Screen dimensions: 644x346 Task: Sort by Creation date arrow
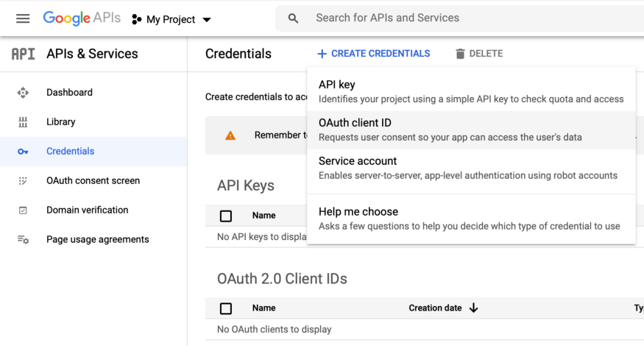tap(473, 308)
